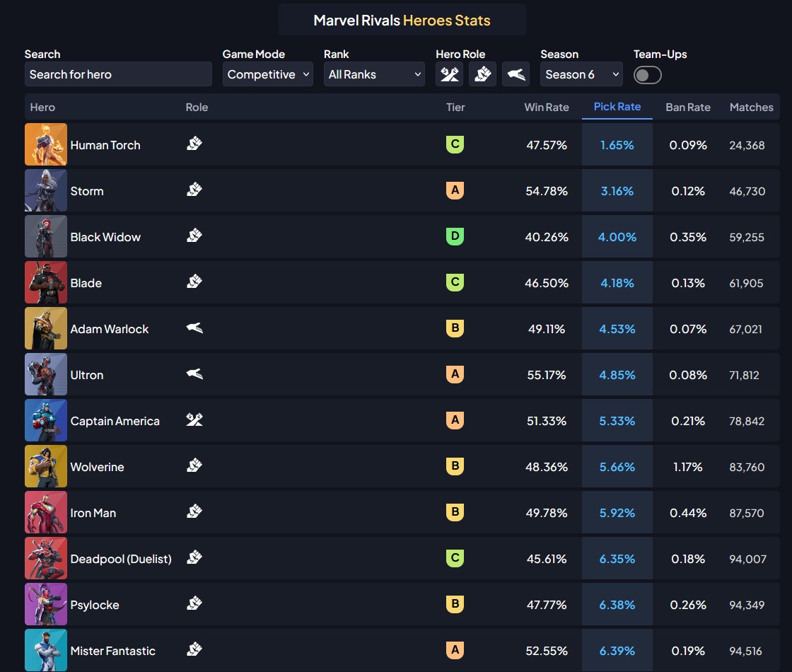
Task: Open Storm hero name link
Action: 87,191
